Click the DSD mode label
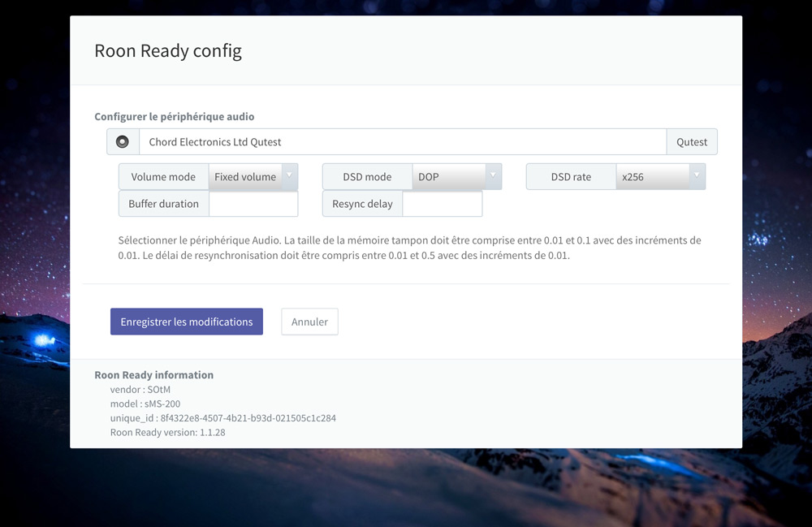This screenshot has width=812, height=527. point(367,176)
